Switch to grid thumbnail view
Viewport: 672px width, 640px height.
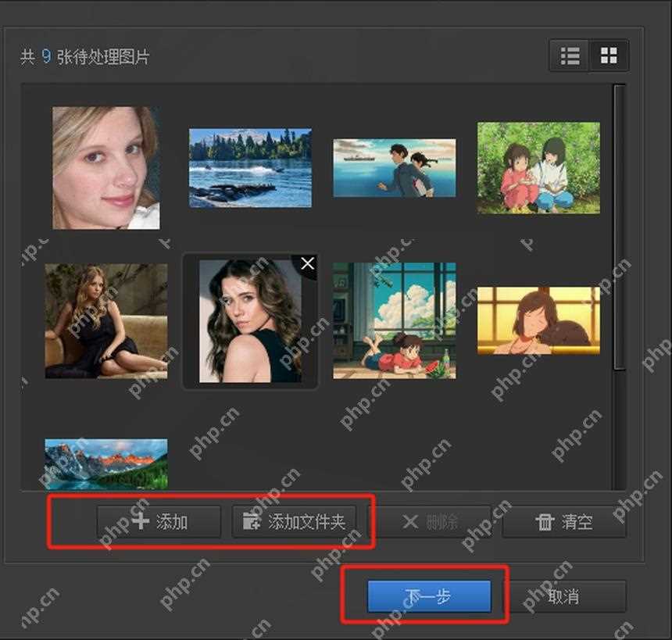point(609,55)
